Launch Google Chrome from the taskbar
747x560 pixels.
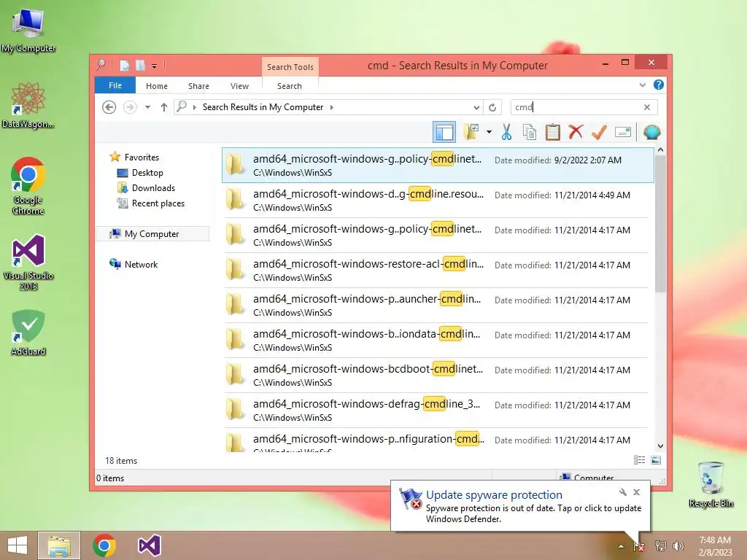click(x=104, y=545)
